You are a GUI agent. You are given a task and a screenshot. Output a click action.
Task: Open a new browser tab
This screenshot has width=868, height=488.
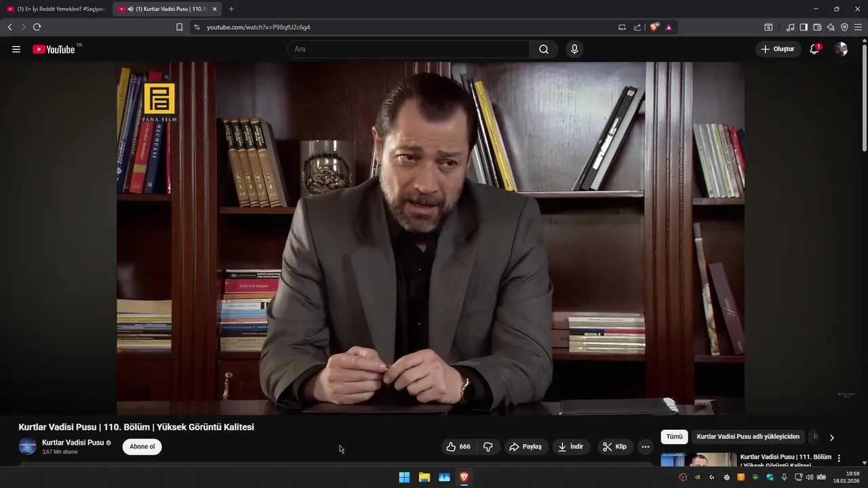(231, 9)
